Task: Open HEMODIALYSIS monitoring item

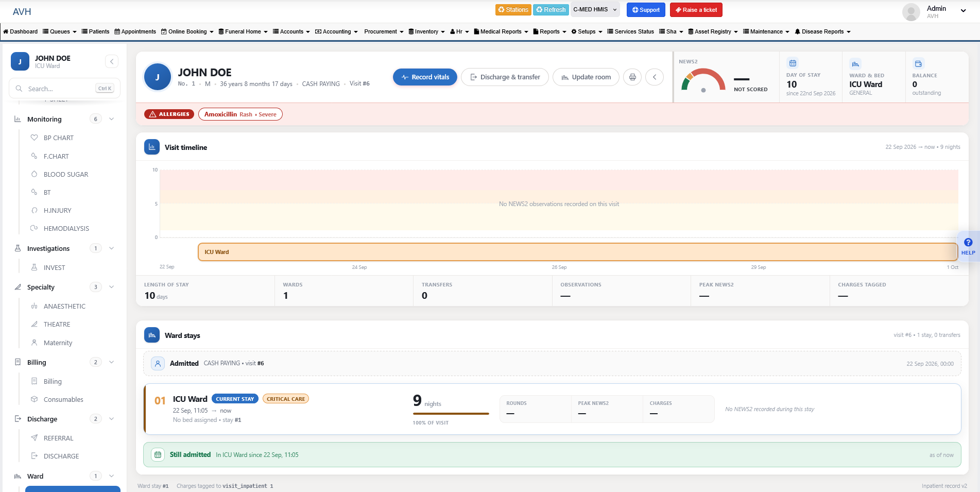Action: pyautogui.click(x=66, y=228)
